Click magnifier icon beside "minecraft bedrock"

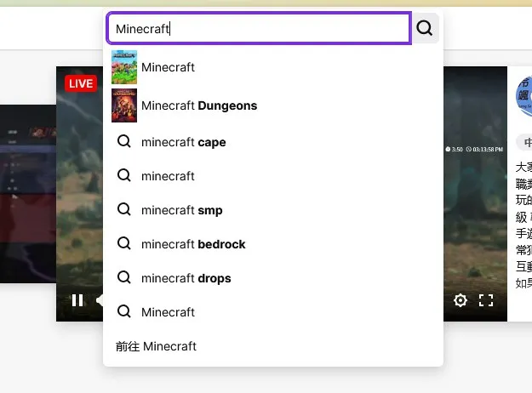click(x=124, y=243)
